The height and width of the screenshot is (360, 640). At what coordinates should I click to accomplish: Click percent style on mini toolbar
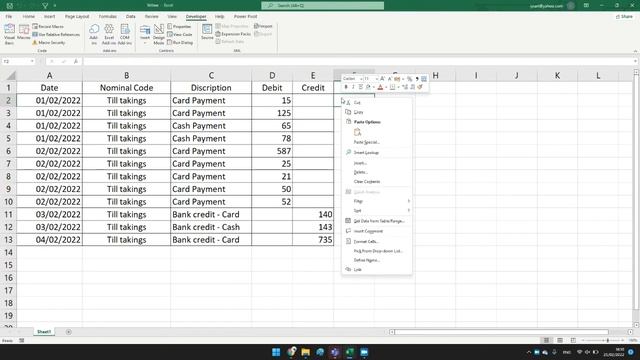[x=409, y=79]
